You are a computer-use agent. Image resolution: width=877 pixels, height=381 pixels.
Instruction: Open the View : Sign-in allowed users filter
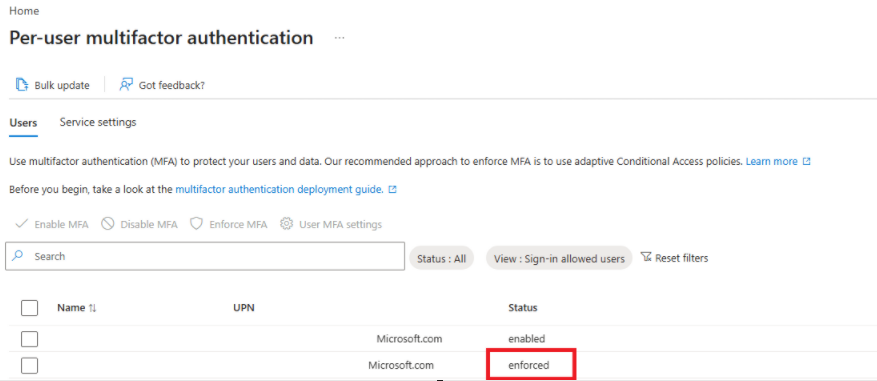pyautogui.click(x=559, y=258)
